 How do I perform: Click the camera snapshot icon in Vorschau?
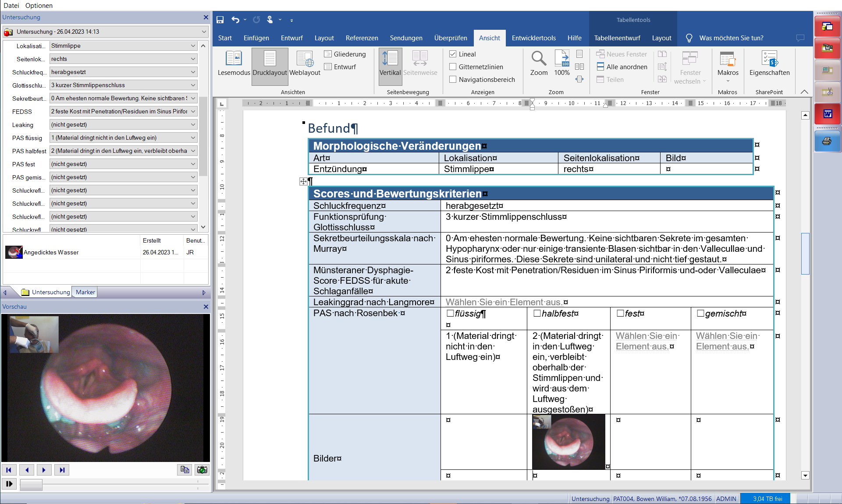tap(202, 470)
